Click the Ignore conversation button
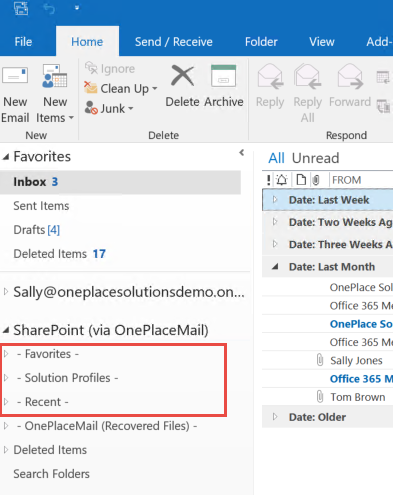 click(x=110, y=69)
